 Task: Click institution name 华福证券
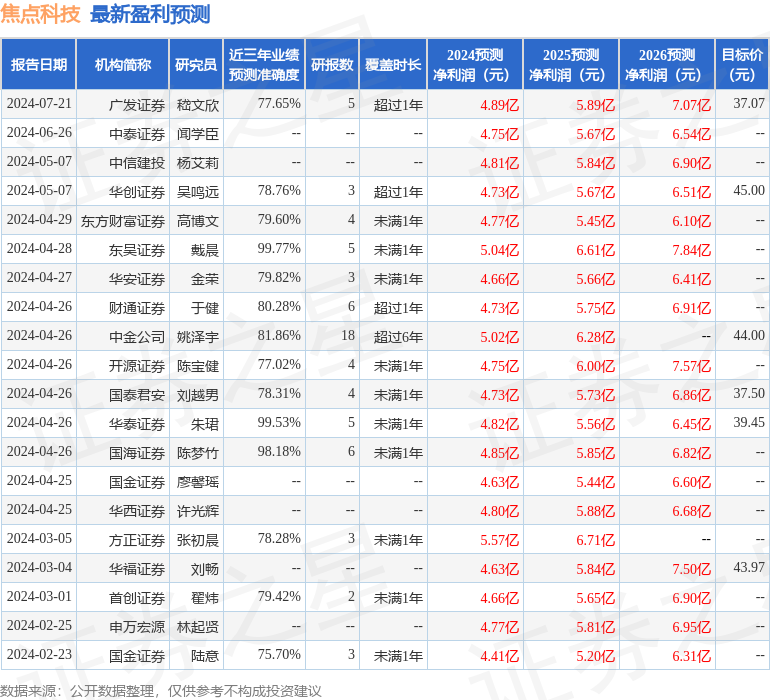tap(137, 569)
